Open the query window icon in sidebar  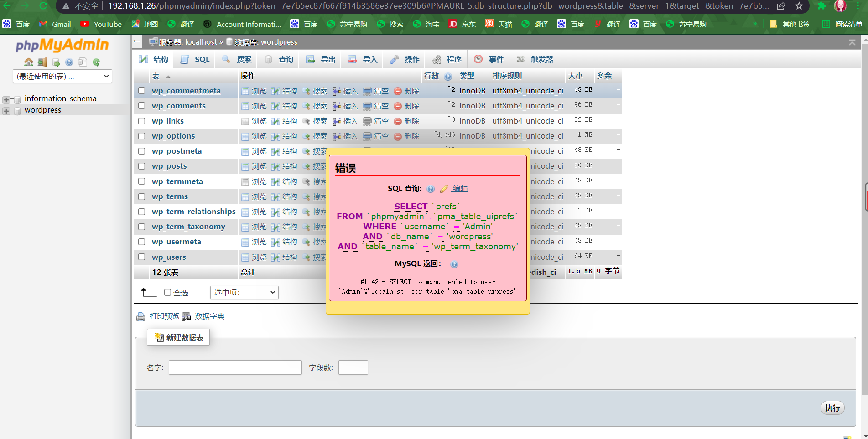(x=56, y=62)
